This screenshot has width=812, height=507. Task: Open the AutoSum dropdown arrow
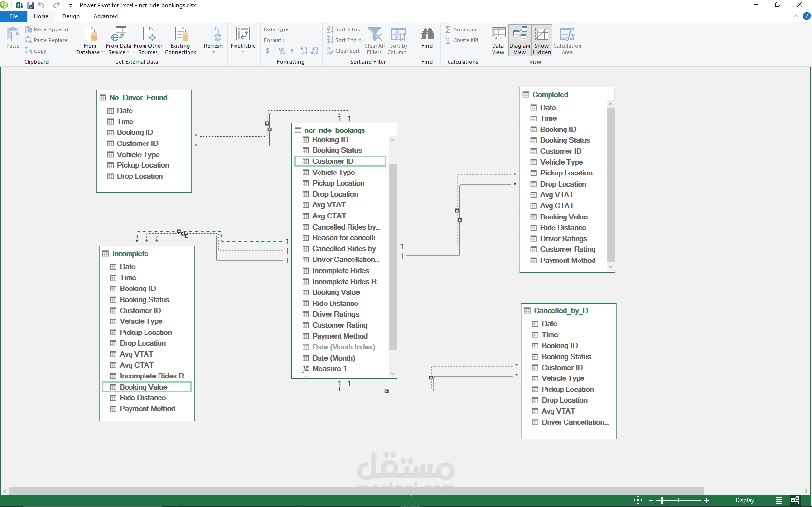coord(480,29)
